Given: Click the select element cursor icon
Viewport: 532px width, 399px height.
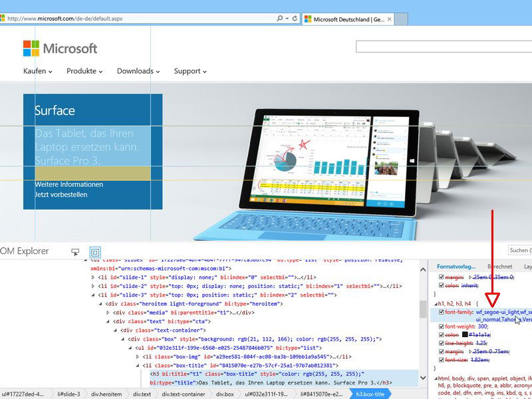Looking at the screenshot, I should pyautogui.click(x=75, y=252).
